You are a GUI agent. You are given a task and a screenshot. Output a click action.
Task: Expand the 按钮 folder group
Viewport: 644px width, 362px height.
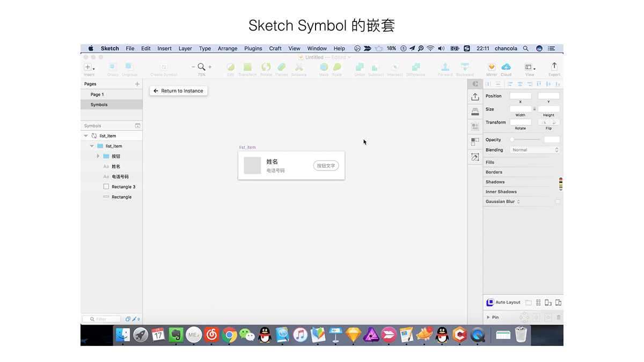coord(98,156)
